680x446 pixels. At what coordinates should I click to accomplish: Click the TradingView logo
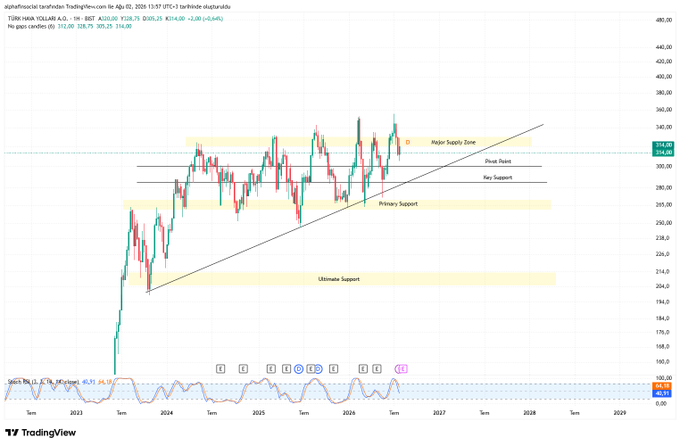[41, 433]
